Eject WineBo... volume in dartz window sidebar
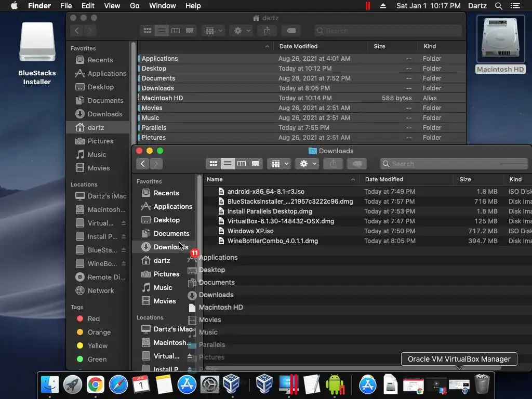Screen dimensions: 532x399 124,263
